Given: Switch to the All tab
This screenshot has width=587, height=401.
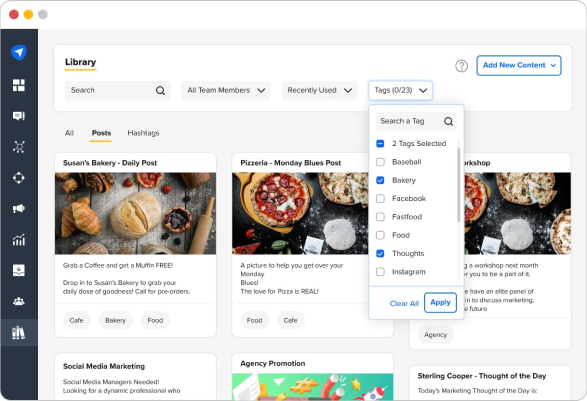Looking at the screenshot, I should click(x=69, y=133).
